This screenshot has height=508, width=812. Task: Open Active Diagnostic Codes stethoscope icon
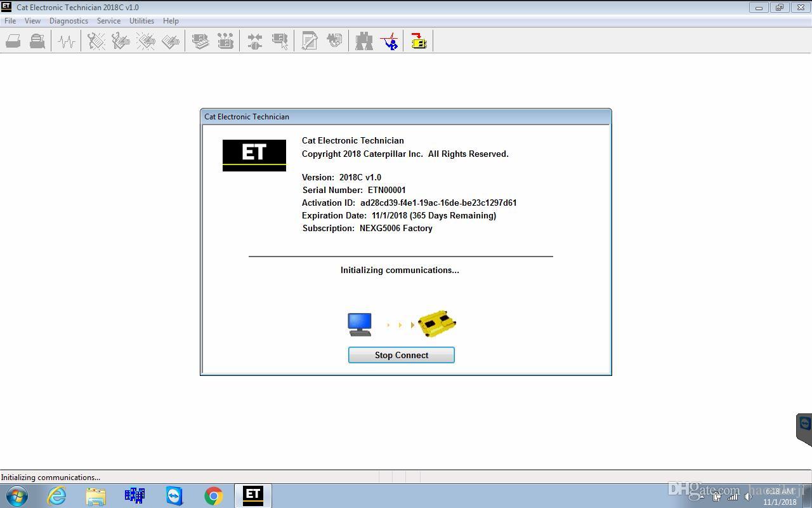pos(96,42)
